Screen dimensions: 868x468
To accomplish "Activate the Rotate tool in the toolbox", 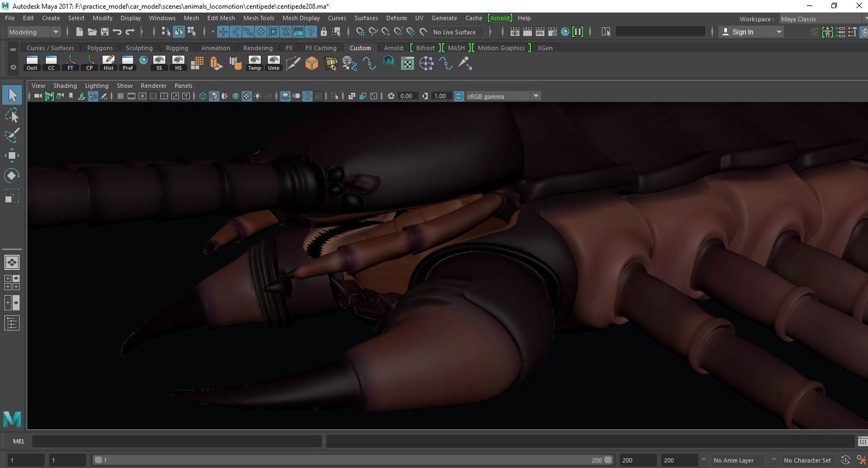I will pos(12,176).
